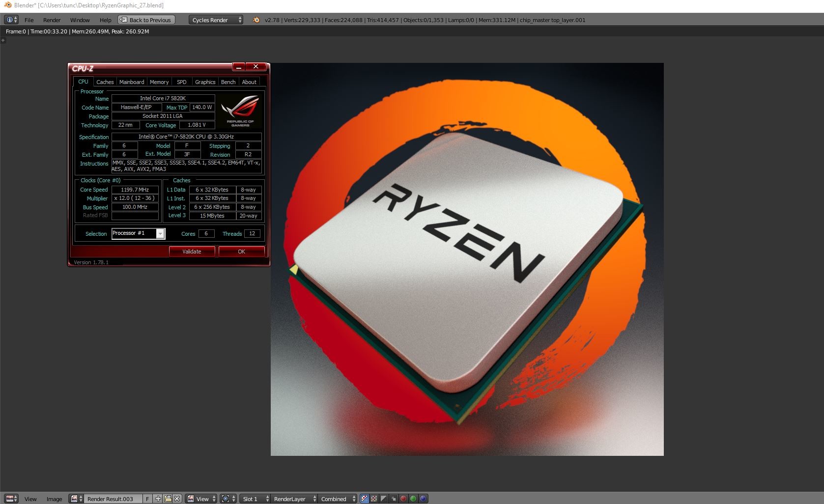Open the RenderLayer dropdown
Screen dimensions: 824x504
click(294, 499)
